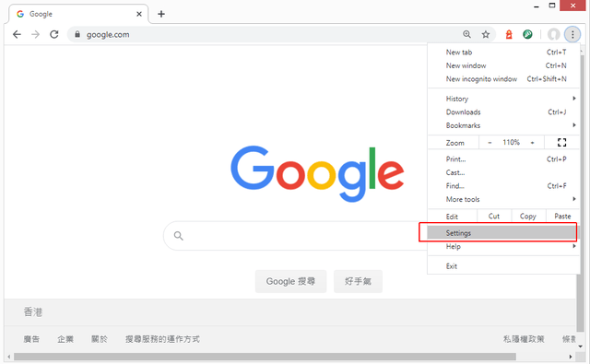The height and width of the screenshot is (364, 590).
Task: Click the 關於 footer link
Action: 100,339
